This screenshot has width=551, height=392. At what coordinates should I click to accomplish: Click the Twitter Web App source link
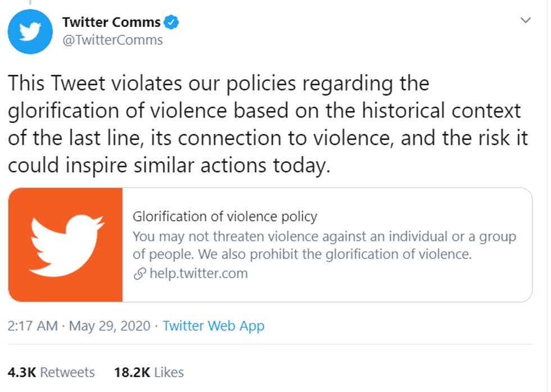click(214, 326)
